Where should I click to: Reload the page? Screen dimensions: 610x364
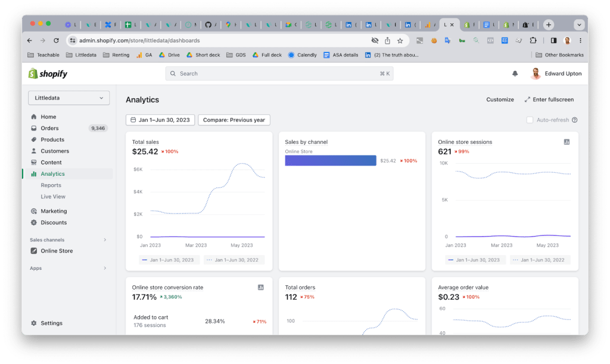(56, 41)
